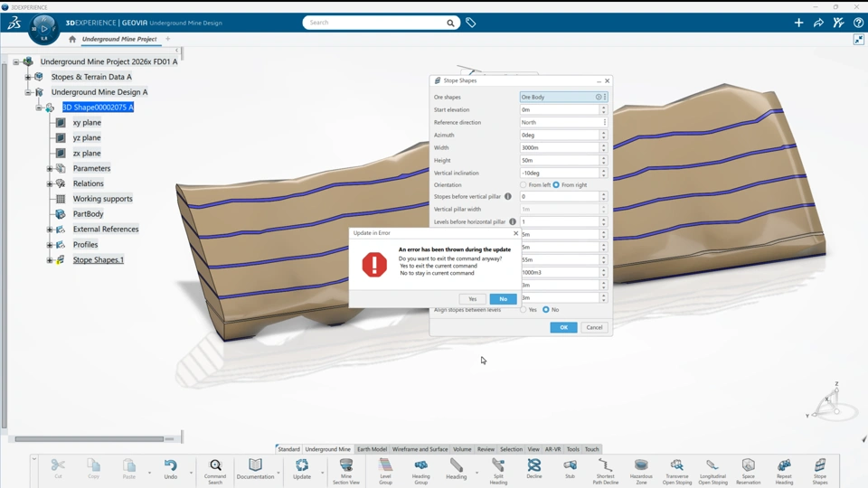Expand Stopes & Terrain Data A node
Screen dimensions: 868x488
[x=27, y=77]
